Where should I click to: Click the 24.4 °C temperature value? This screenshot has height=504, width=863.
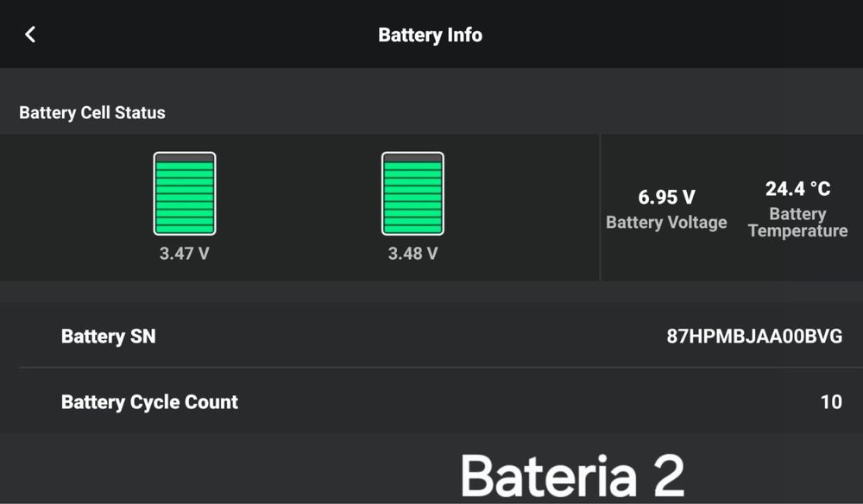click(x=797, y=188)
